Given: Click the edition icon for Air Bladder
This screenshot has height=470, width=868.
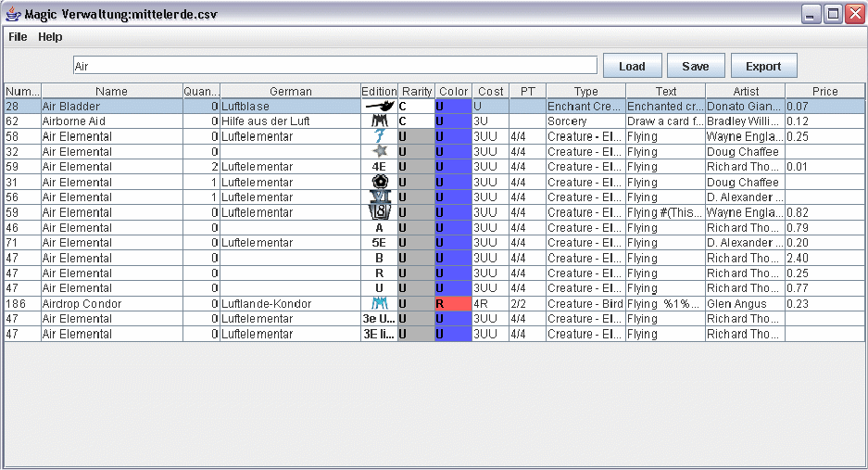Looking at the screenshot, I should coord(379,107).
